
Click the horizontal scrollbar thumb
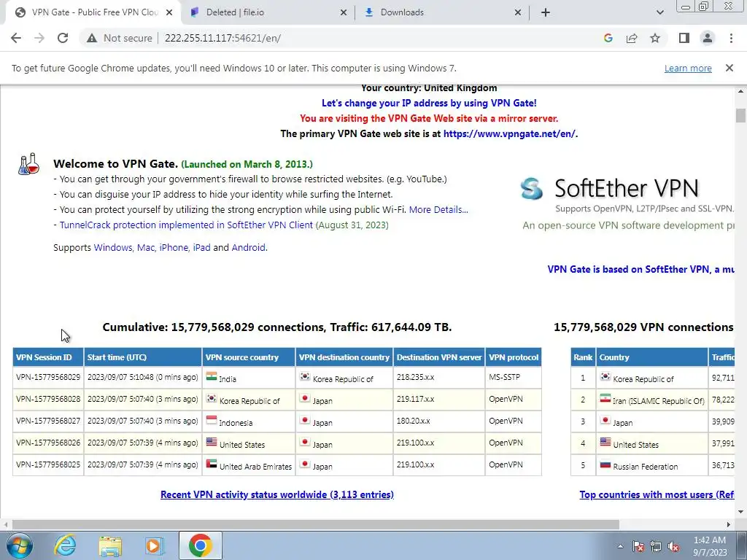pyautogui.click(x=315, y=525)
